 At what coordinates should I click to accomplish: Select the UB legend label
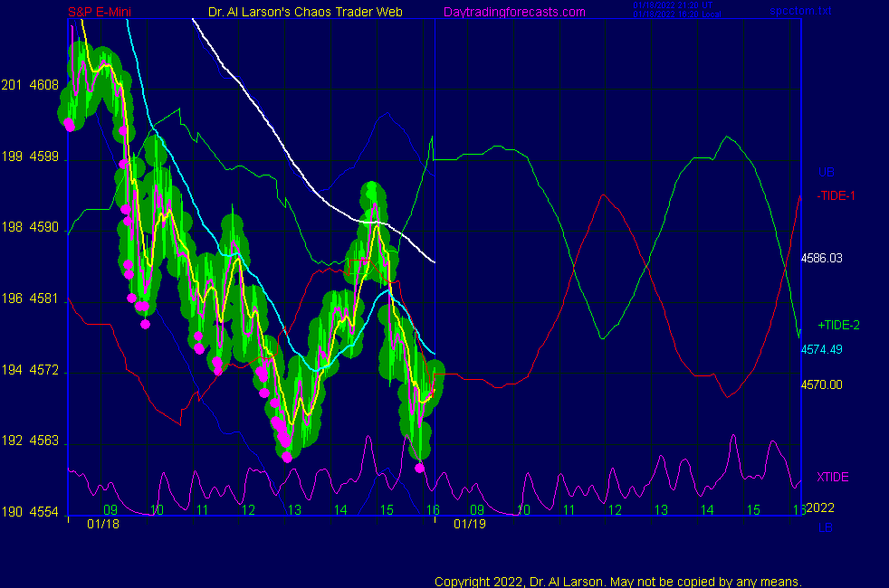[x=826, y=172]
